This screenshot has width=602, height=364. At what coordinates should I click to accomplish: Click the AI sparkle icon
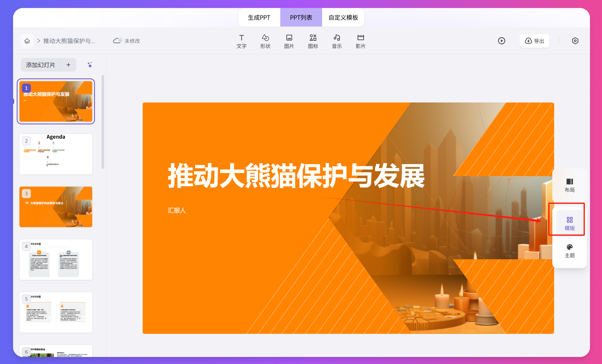click(90, 65)
